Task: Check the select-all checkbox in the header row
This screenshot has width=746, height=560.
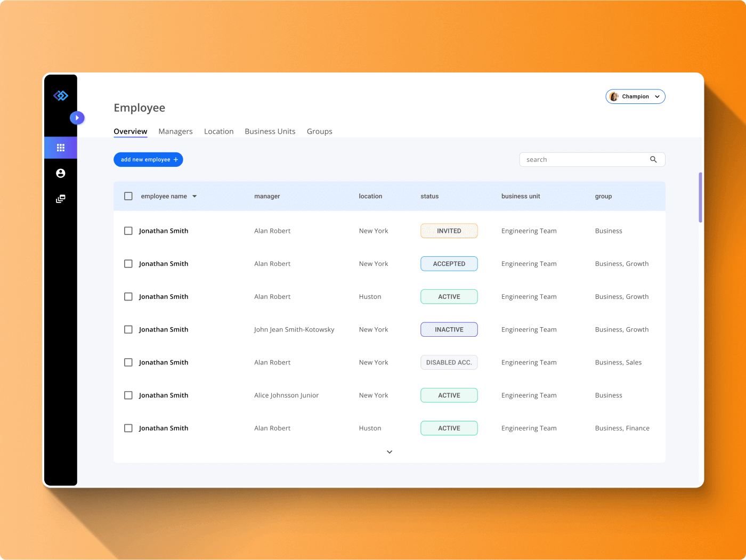Action: click(x=128, y=196)
